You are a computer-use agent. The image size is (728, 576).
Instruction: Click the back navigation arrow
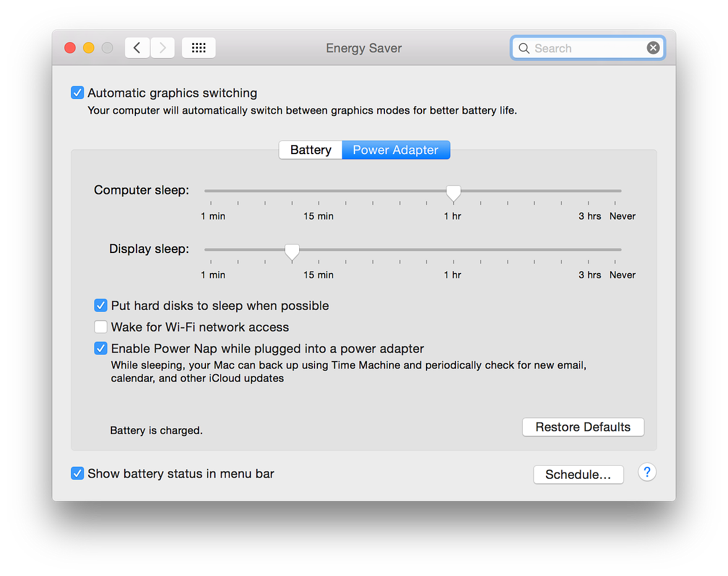(137, 47)
